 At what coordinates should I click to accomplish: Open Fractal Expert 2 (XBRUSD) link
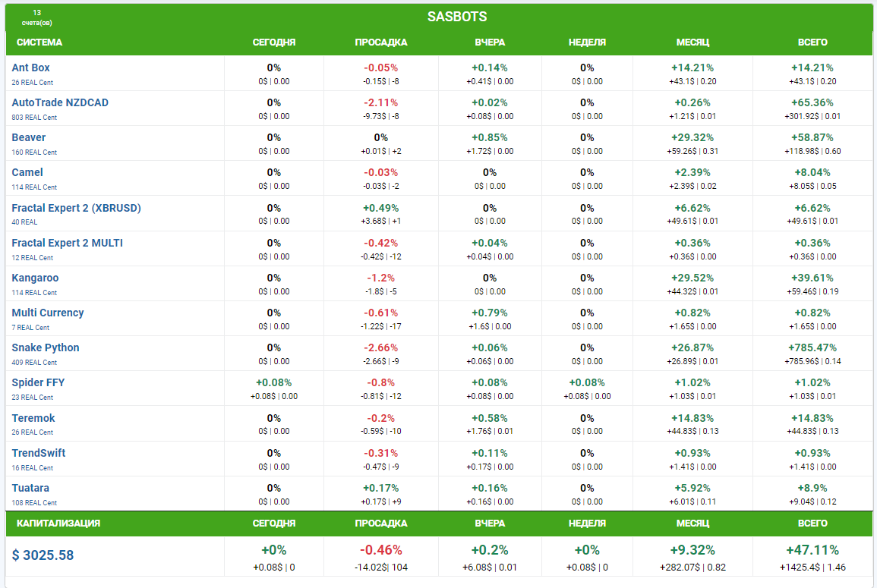[76, 208]
